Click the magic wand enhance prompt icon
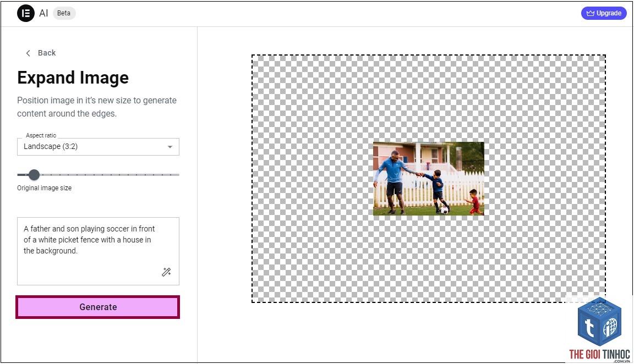The height and width of the screenshot is (364, 634). point(166,272)
